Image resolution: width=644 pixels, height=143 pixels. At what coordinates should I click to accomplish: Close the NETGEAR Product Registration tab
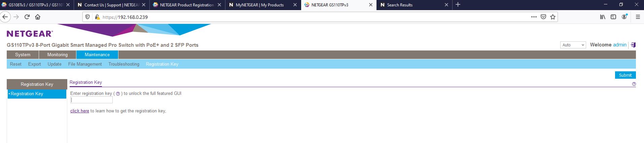point(219,5)
